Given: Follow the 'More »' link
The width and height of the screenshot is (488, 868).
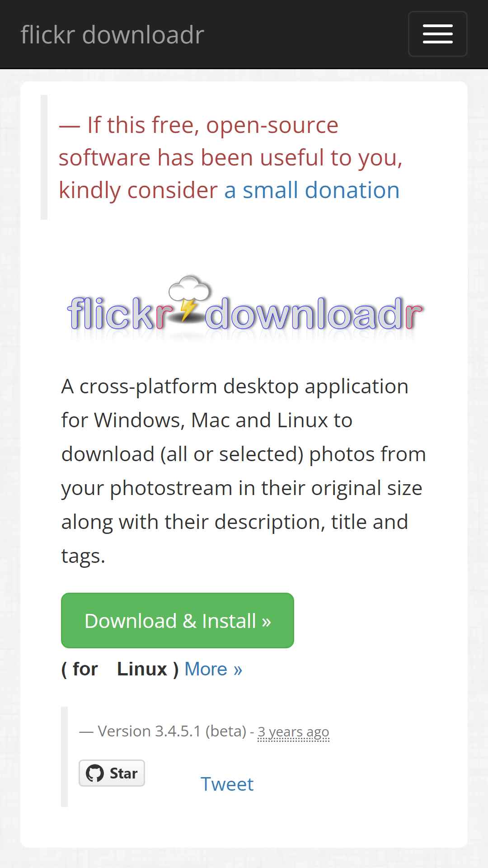Looking at the screenshot, I should click(x=213, y=669).
